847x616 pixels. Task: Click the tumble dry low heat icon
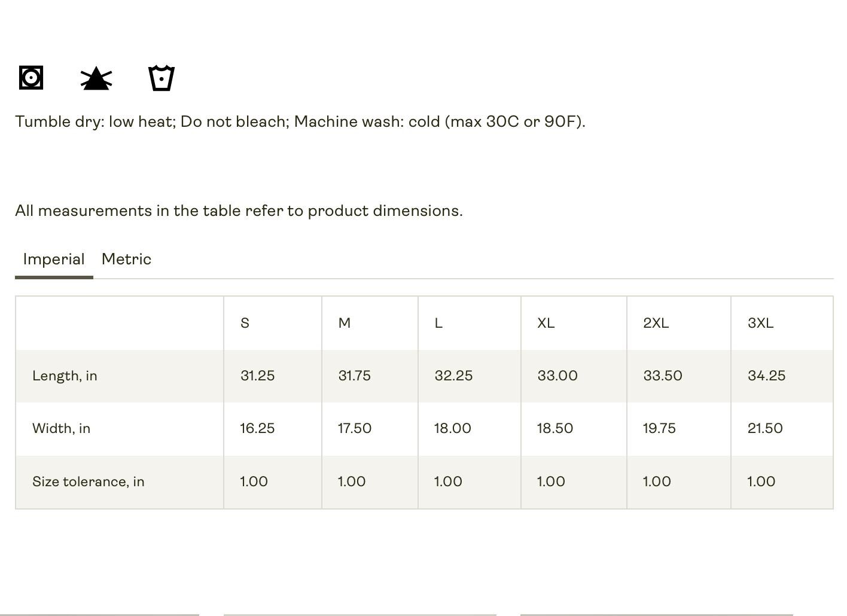[31, 78]
